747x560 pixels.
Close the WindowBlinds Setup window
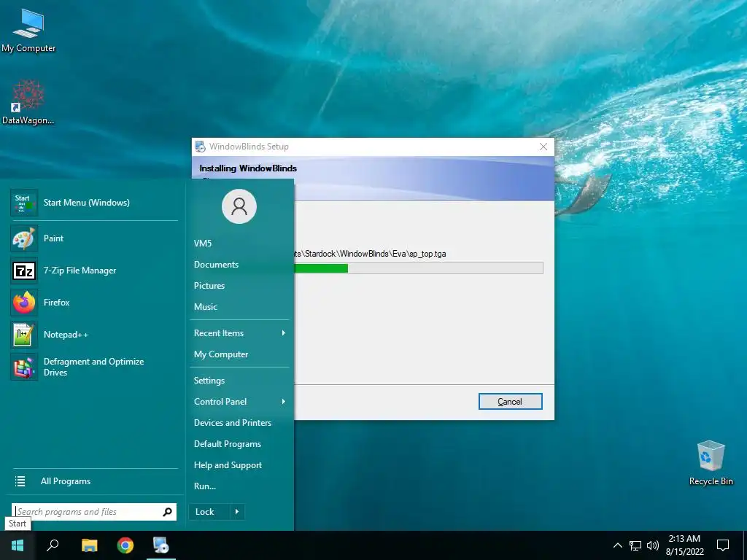click(543, 147)
